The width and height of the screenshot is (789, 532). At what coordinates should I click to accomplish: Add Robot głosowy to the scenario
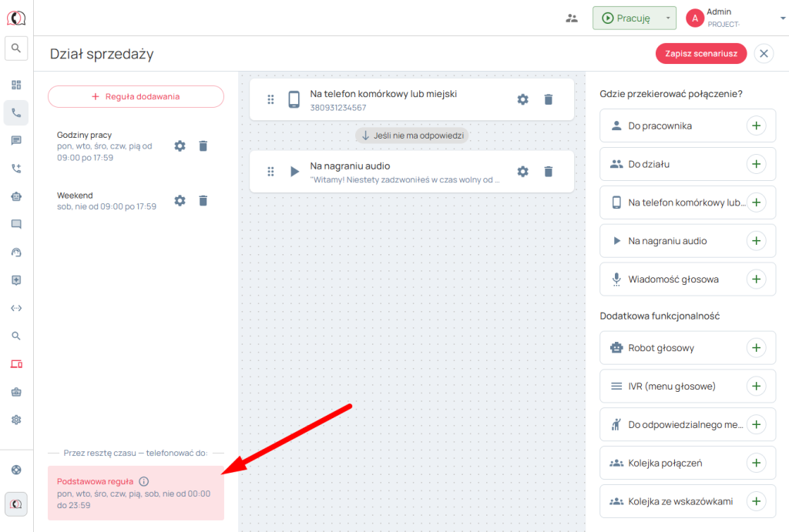pyautogui.click(x=756, y=348)
